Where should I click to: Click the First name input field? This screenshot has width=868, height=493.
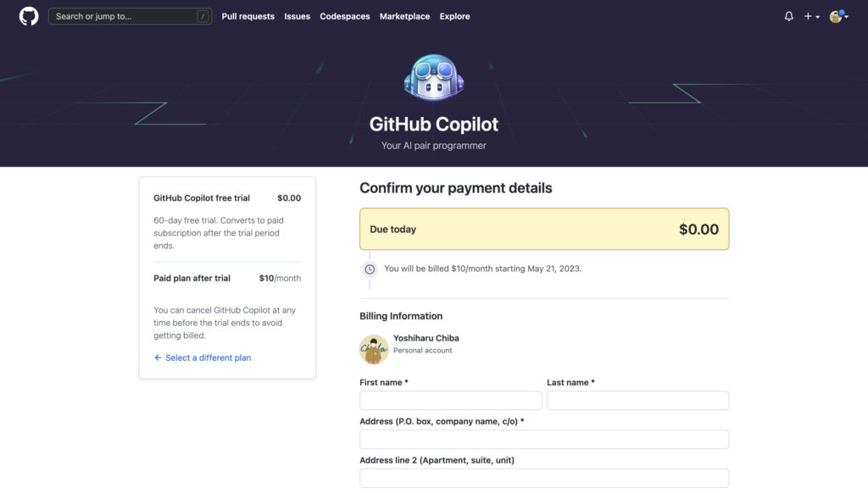tap(450, 400)
